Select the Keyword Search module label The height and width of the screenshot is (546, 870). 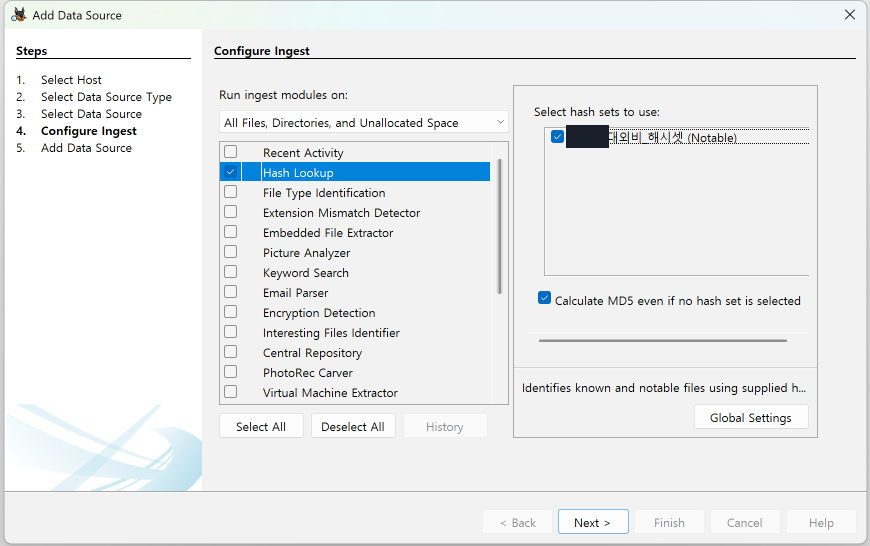coord(306,272)
